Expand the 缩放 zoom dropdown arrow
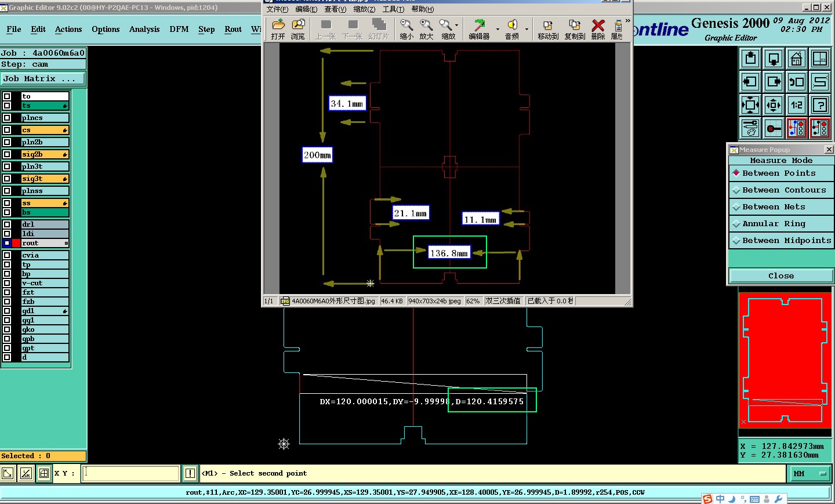The height and width of the screenshot is (504, 835). click(457, 26)
